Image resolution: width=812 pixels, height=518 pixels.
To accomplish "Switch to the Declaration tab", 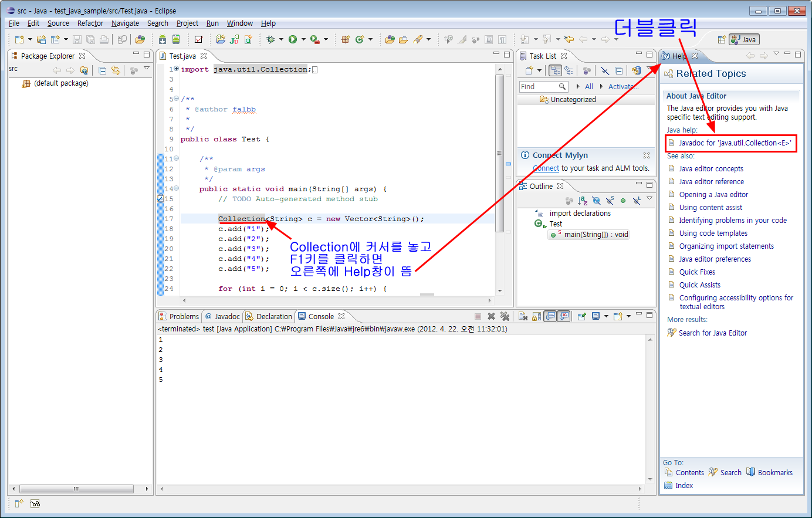I will coord(269,316).
